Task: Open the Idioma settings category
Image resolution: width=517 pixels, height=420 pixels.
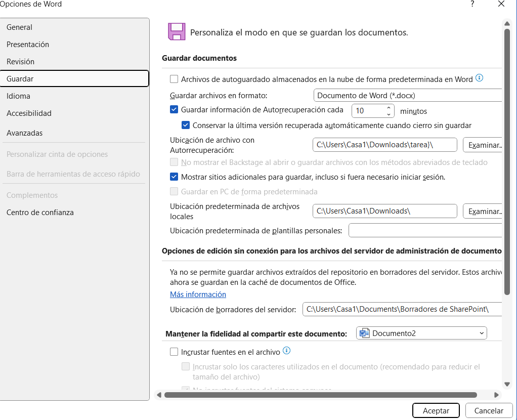Action: [74, 96]
